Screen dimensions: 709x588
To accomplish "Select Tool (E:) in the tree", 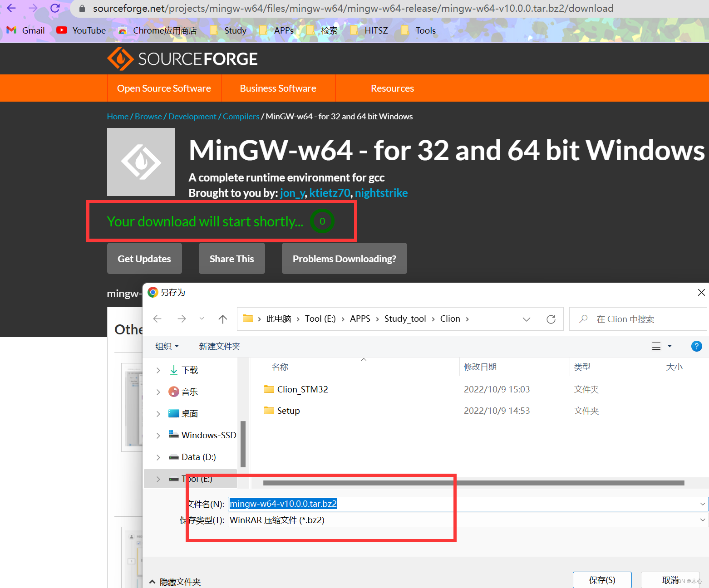I will [190, 479].
